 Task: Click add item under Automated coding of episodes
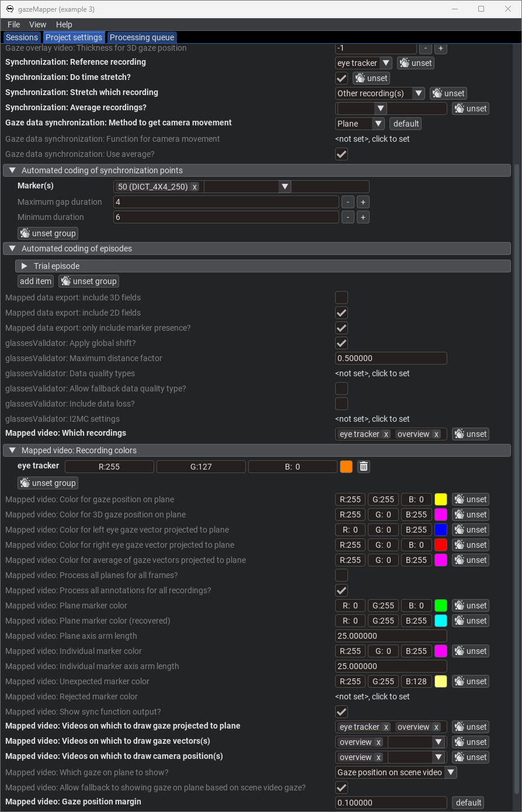pos(36,281)
